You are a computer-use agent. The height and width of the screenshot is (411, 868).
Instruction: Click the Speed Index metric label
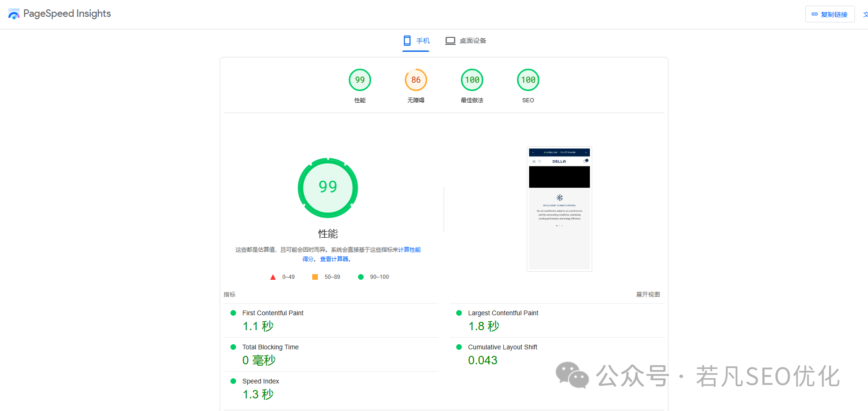point(260,381)
